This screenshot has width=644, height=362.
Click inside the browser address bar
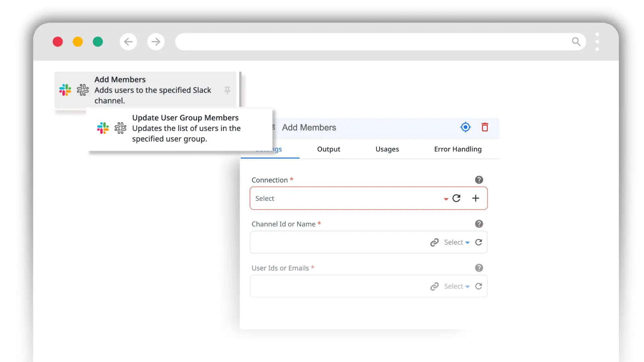click(x=369, y=41)
